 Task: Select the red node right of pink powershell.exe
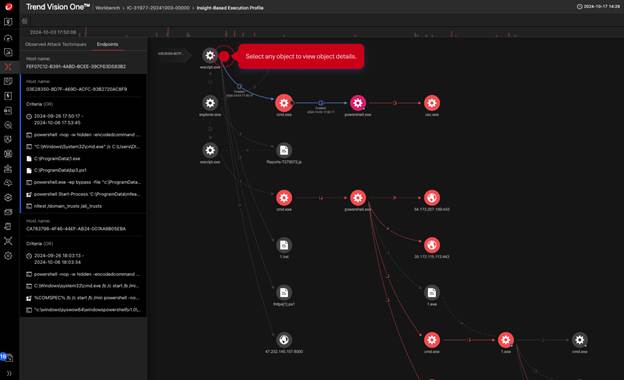432,103
